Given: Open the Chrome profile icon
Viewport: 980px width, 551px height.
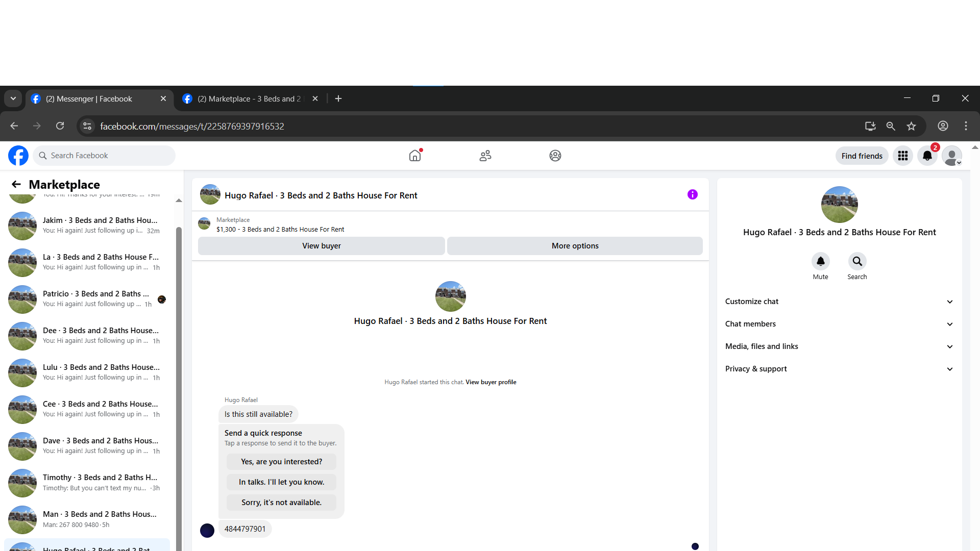Looking at the screenshot, I should (943, 126).
